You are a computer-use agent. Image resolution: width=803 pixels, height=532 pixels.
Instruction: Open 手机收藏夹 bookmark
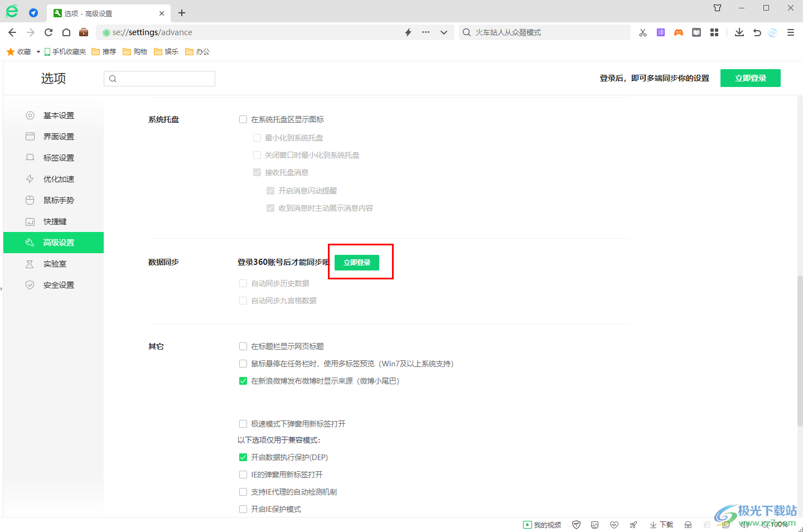pos(65,51)
